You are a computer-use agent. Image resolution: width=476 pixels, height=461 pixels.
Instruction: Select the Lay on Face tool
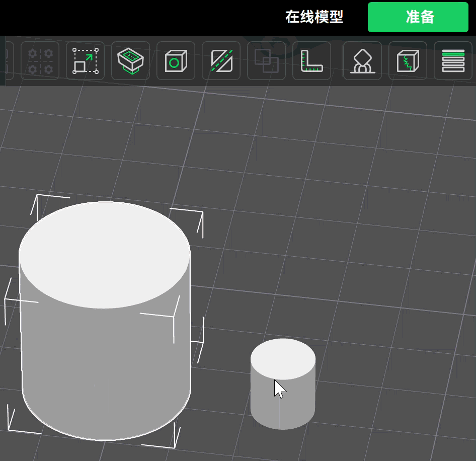pos(130,61)
